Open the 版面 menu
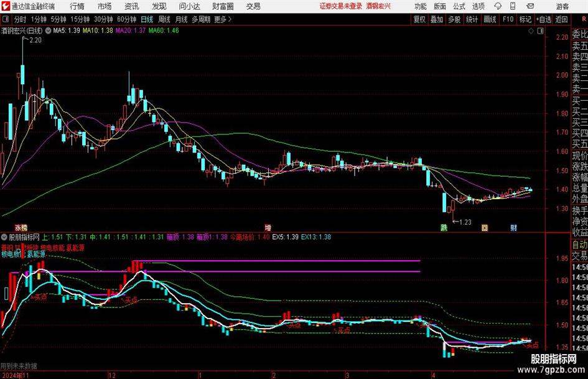 [439, 6]
